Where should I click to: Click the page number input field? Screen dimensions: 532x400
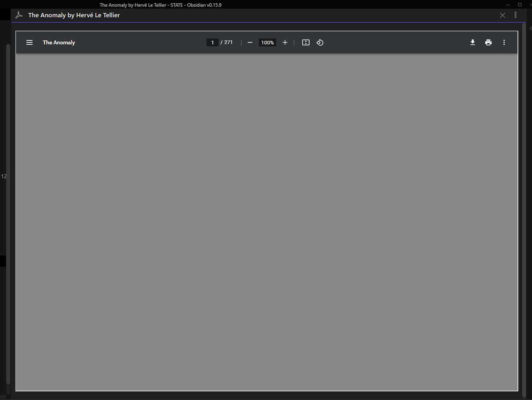tap(212, 42)
